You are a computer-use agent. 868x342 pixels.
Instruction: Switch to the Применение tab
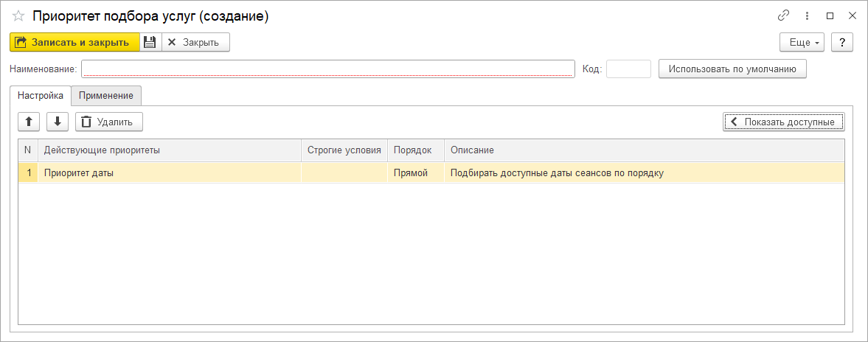pyautogui.click(x=106, y=96)
